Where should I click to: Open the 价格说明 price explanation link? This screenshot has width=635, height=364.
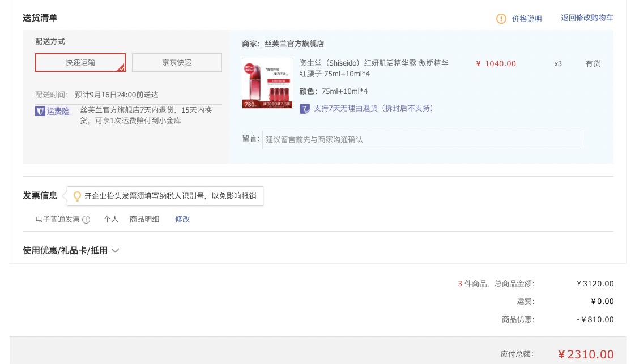coord(526,19)
